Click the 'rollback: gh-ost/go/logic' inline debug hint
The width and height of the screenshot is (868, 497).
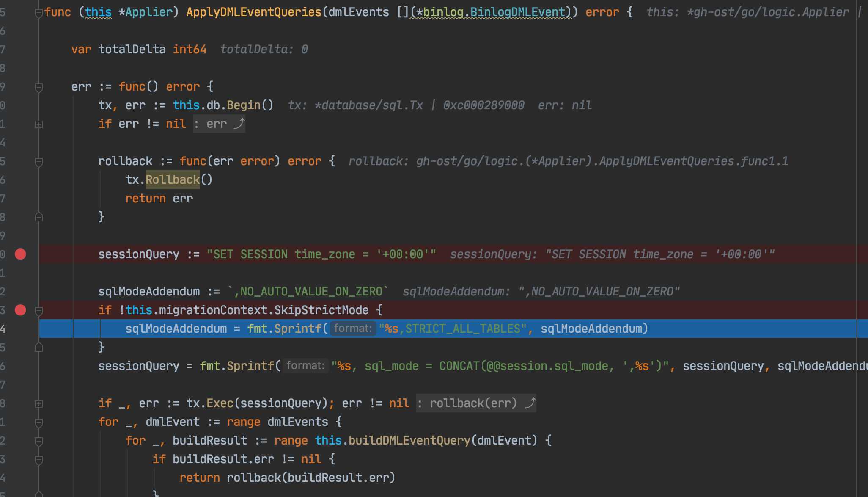coord(568,161)
